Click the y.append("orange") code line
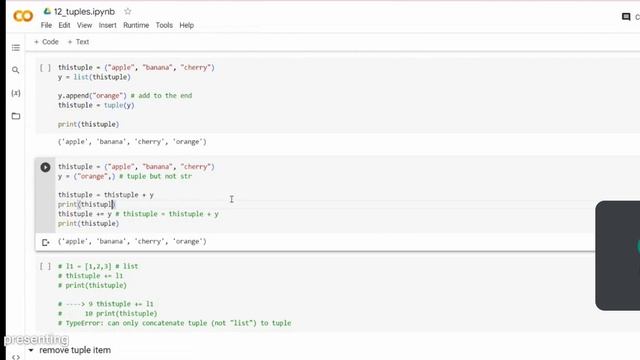Screen dimensions: 640x360 click(125, 96)
